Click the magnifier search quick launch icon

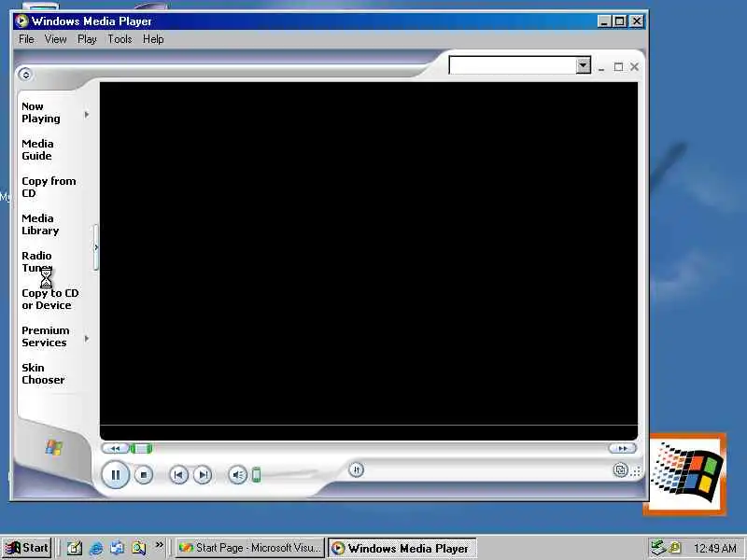pos(138,548)
